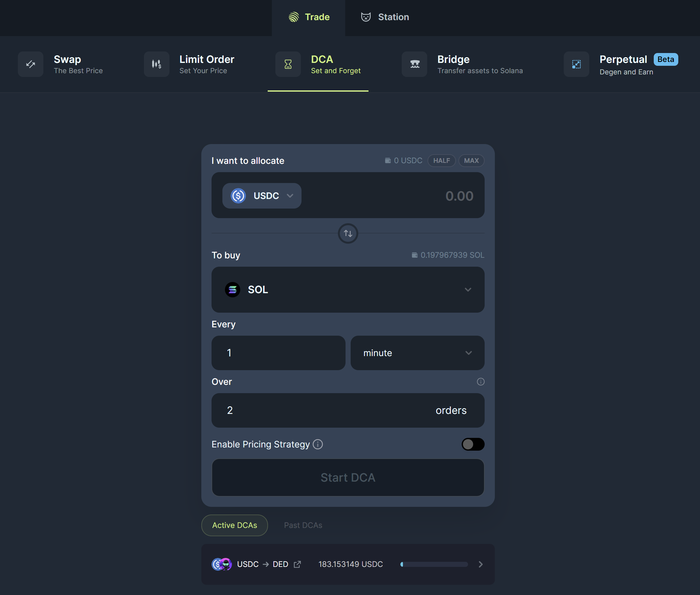700x595 pixels.
Task: Click the swap direction arrow icon
Action: (348, 233)
